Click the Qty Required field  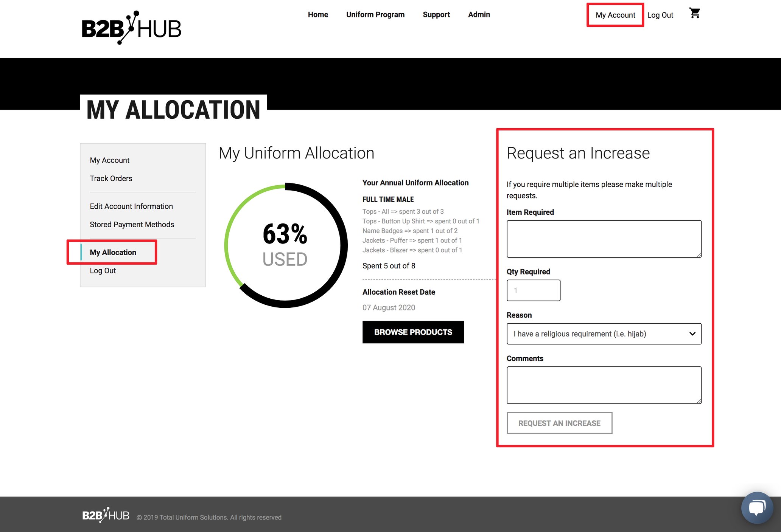(533, 290)
